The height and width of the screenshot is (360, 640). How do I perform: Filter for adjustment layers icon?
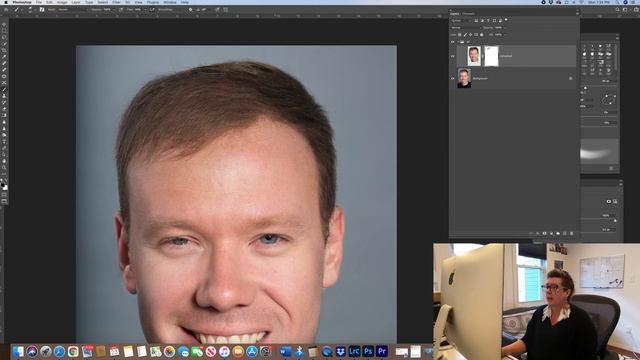tap(482, 20)
